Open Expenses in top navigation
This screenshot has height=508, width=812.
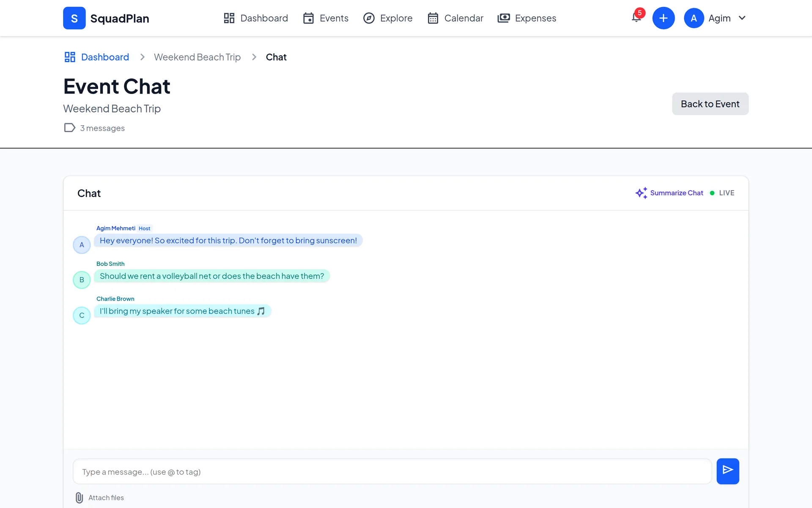coord(527,18)
